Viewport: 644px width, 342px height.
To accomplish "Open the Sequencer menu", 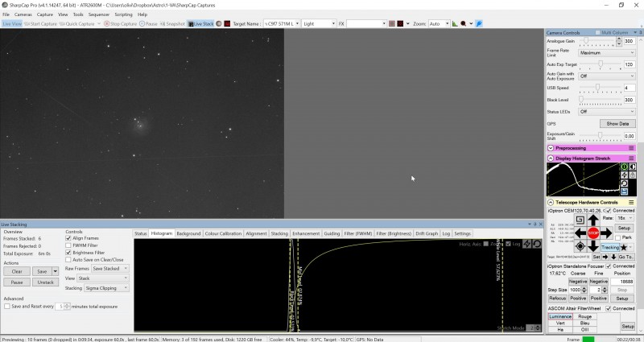I will tap(99, 14).
